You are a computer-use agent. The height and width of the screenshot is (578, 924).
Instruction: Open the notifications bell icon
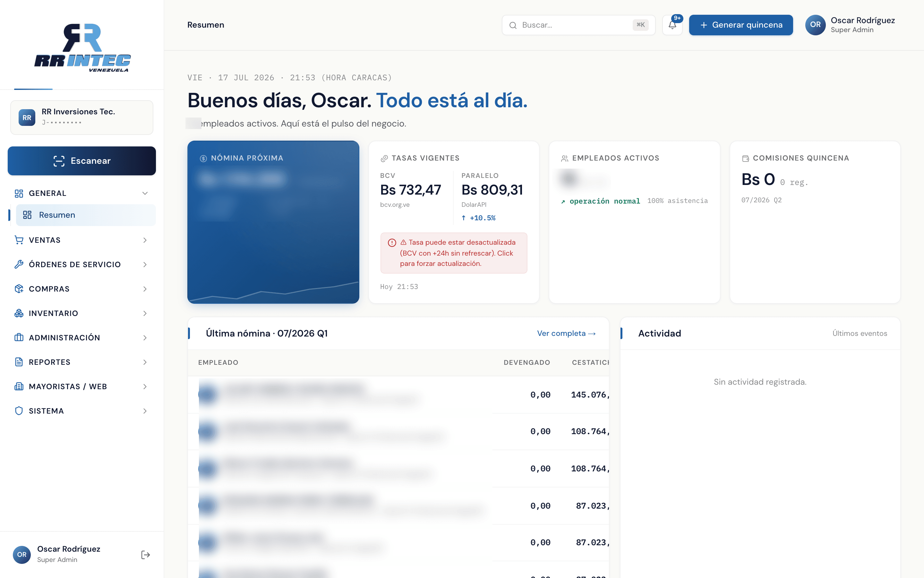click(x=672, y=25)
